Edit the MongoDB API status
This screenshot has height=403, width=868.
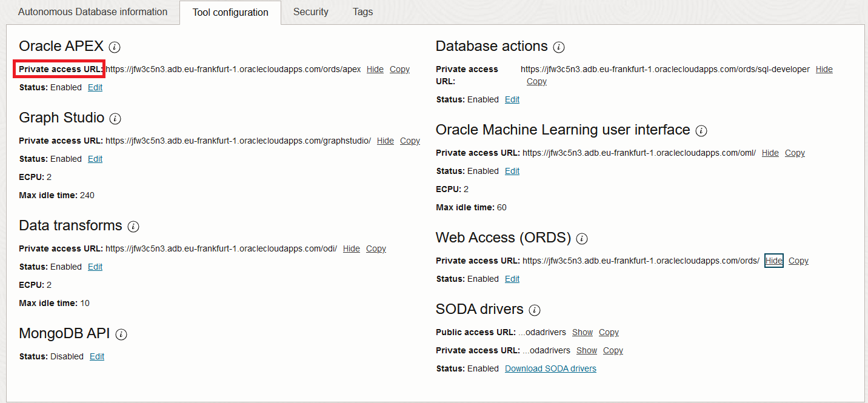pos(97,356)
